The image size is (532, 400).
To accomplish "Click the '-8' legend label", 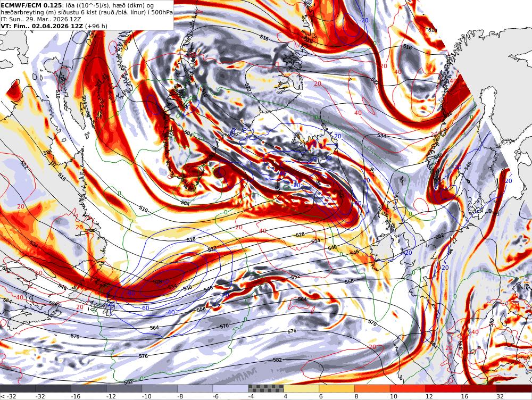I will 181,396.
